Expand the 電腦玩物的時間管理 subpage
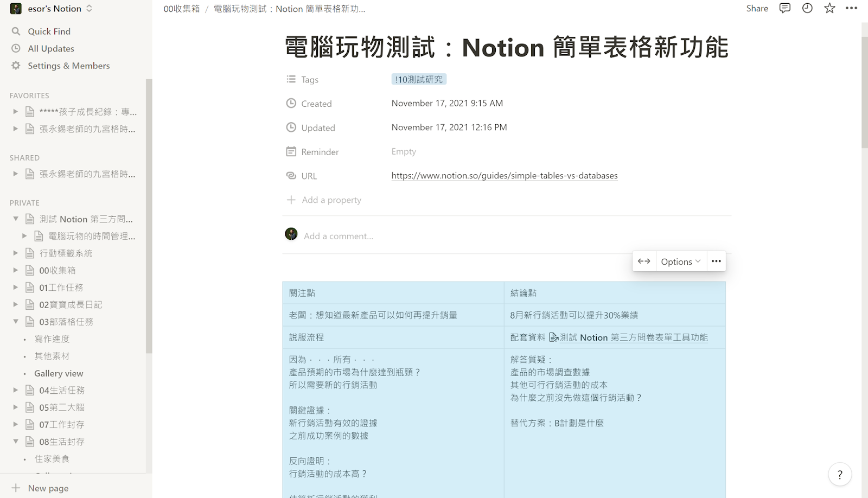Image resolution: width=868 pixels, height=498 pixels. (x=24, y=236)
